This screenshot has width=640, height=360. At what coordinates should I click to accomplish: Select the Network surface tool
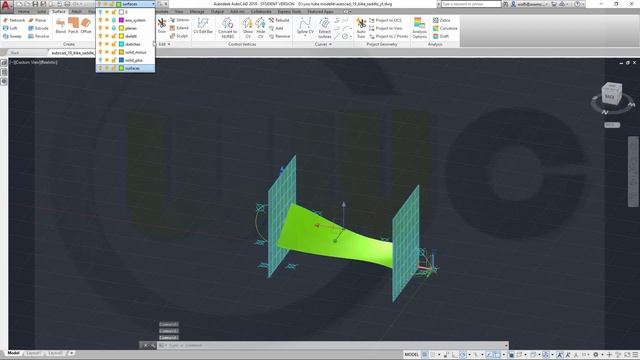click(x=14, y=20)
